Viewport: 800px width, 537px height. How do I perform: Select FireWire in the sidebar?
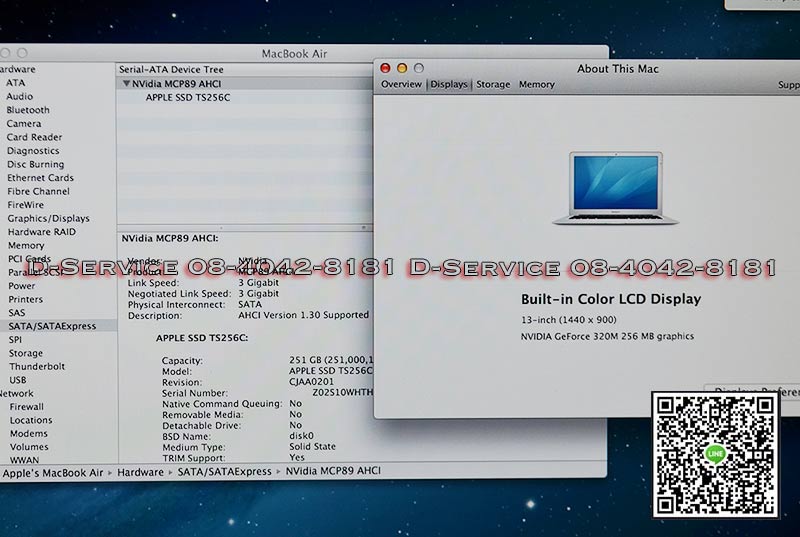click(x=26, y=205)
